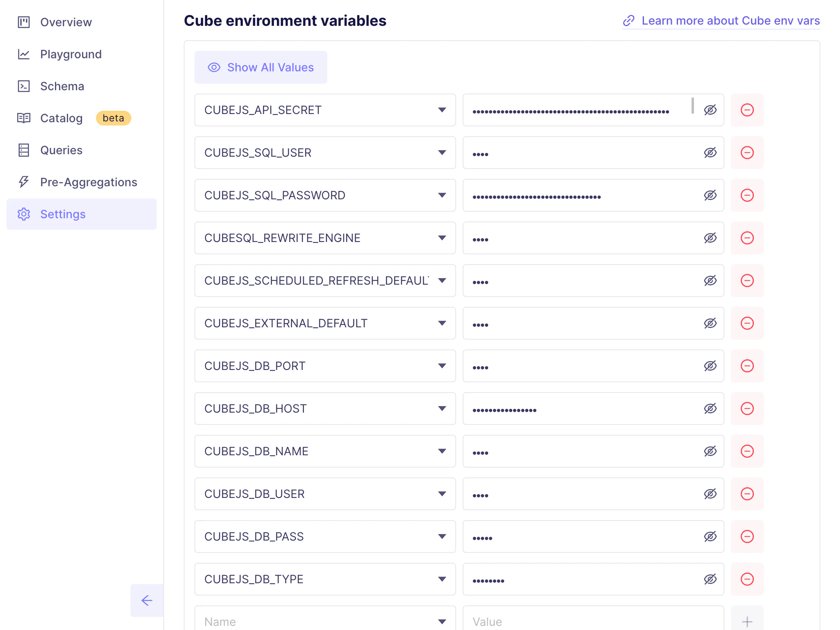Open the Catalog beta page

(x=62, y=118)
